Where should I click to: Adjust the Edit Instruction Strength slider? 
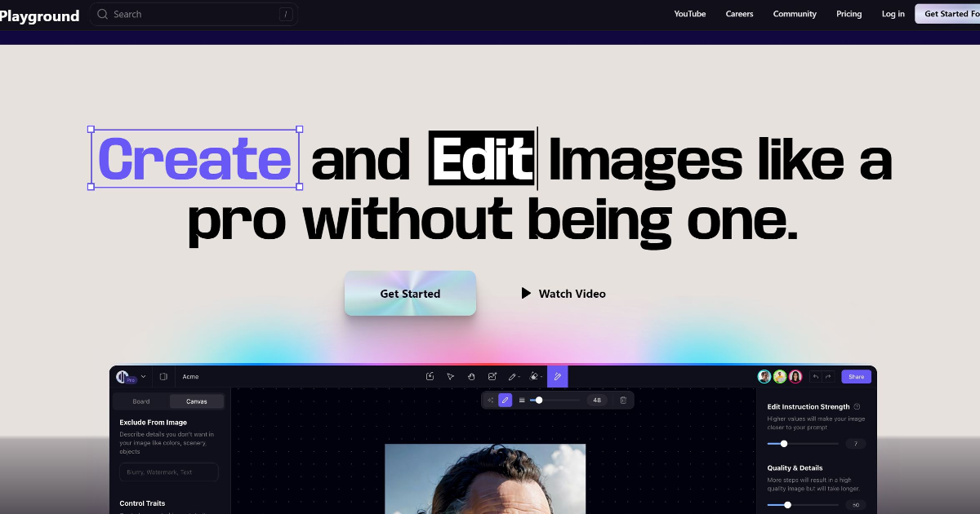tap(784, 444)
